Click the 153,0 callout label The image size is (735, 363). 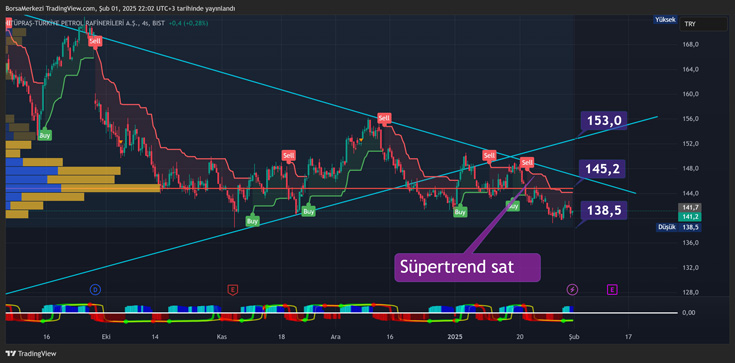coord(603,121)
